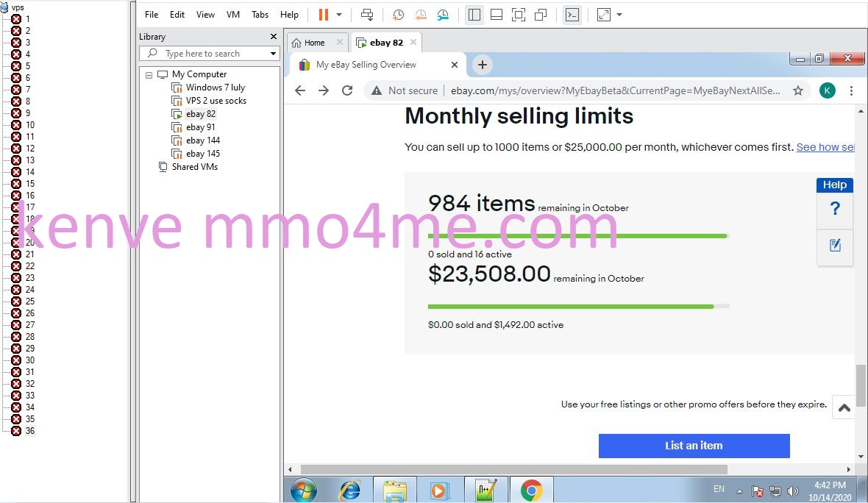Toggle the console view icon

click(x=572, y=15)
